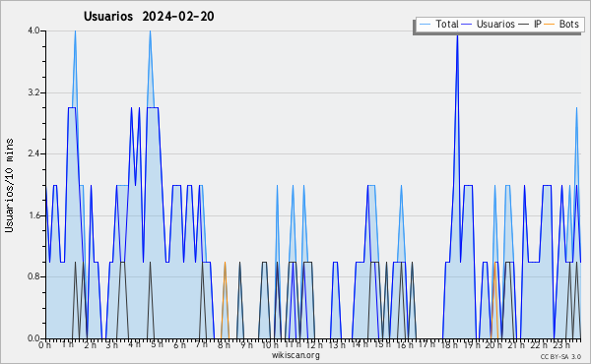Click the x-axis label "12 h"
The image size is (591, 364).
point(314,345)
